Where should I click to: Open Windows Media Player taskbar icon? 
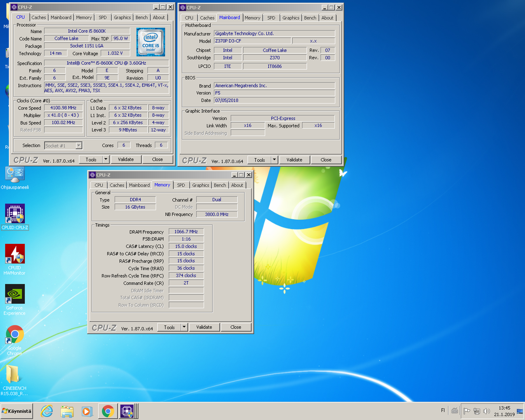click(87, 411)
